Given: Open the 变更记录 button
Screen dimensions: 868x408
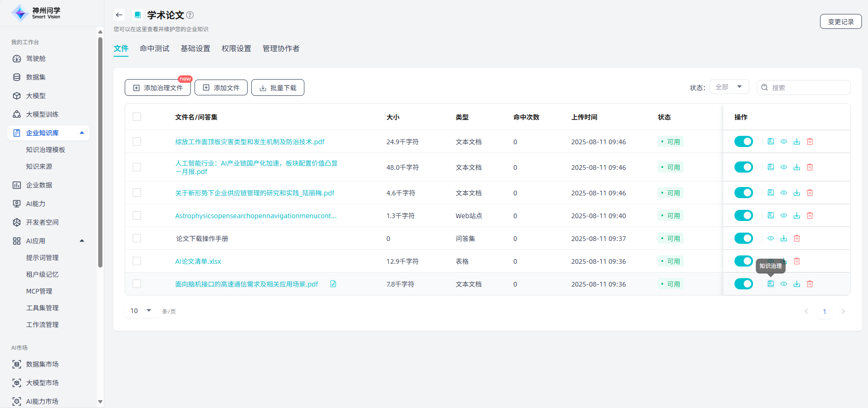Looking at the screenshot, I should (x=841, y=21).
